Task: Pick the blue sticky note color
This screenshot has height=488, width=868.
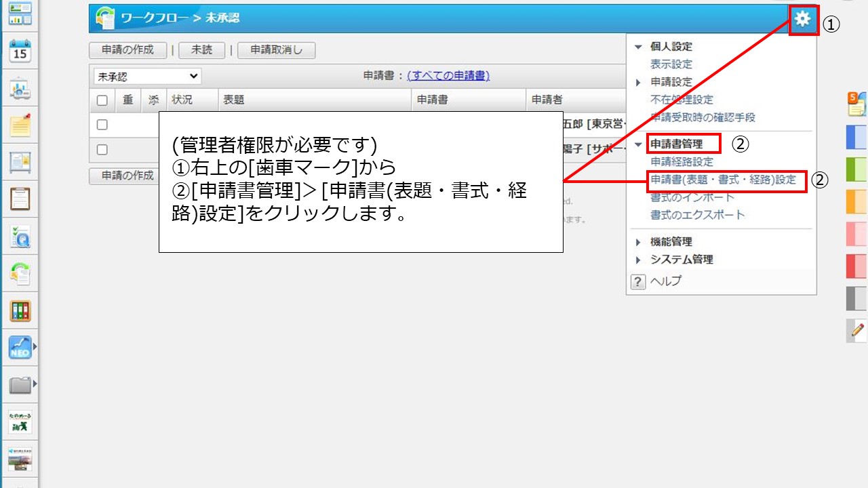Action: click(x=856, y=137)
